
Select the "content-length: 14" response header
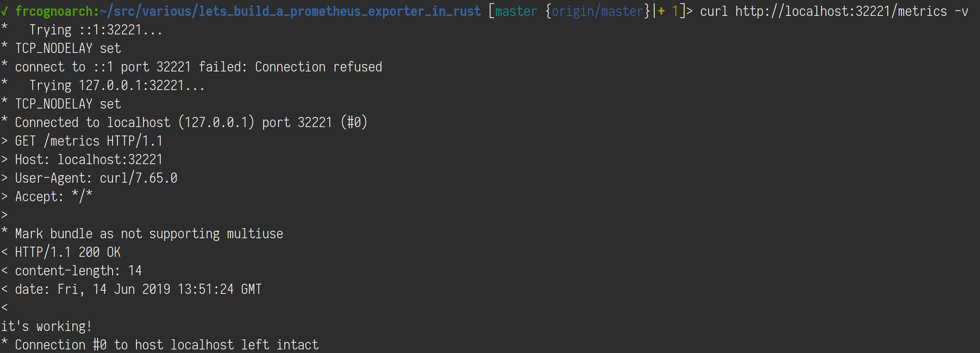[78, 271]
